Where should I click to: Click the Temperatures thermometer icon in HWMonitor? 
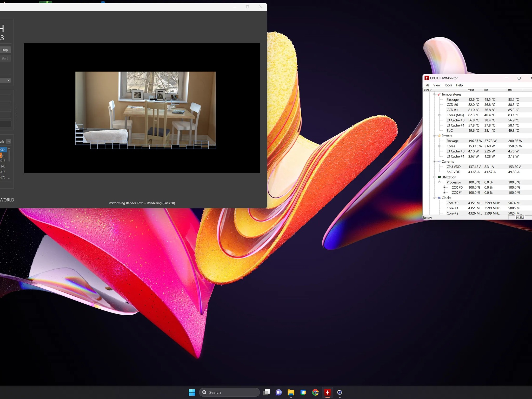pos(439,94)
